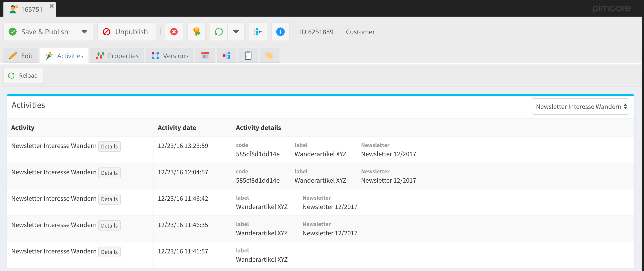Open Details for the 13:23:59 activity
Image resolution: width=644 pixels, height=271 pixels.
(x=109, y=147)
